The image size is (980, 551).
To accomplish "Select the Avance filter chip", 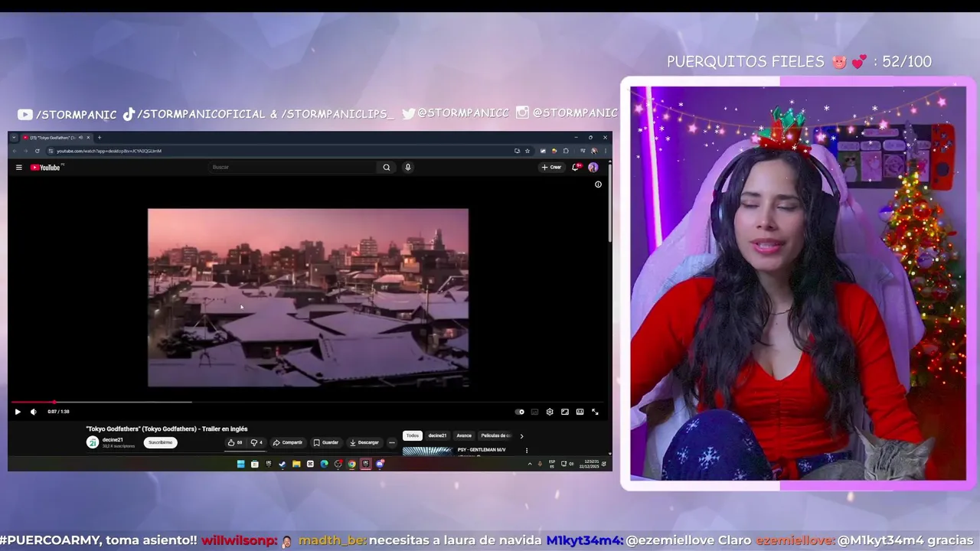I will click(464, 435).
